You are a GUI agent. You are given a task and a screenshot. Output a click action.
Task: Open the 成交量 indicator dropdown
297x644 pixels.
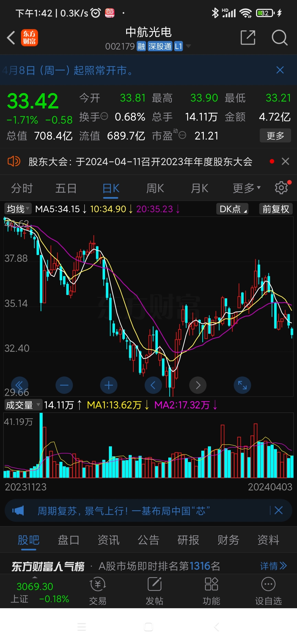pos(23,405)
